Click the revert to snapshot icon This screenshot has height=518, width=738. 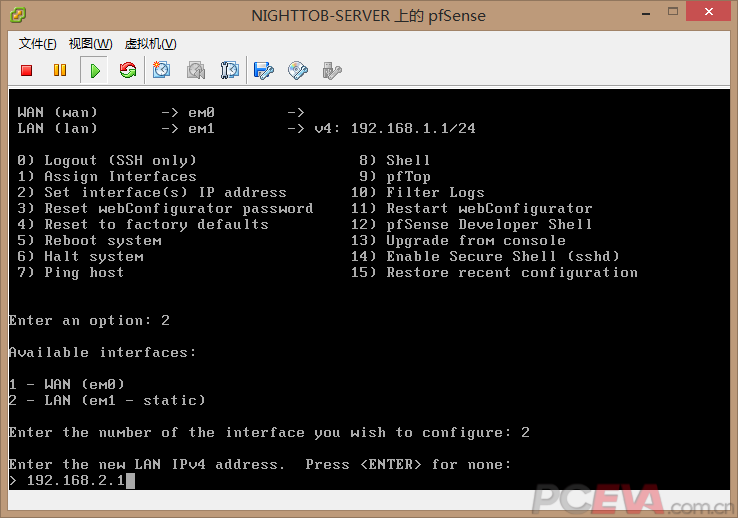click(x=196, y=70)
